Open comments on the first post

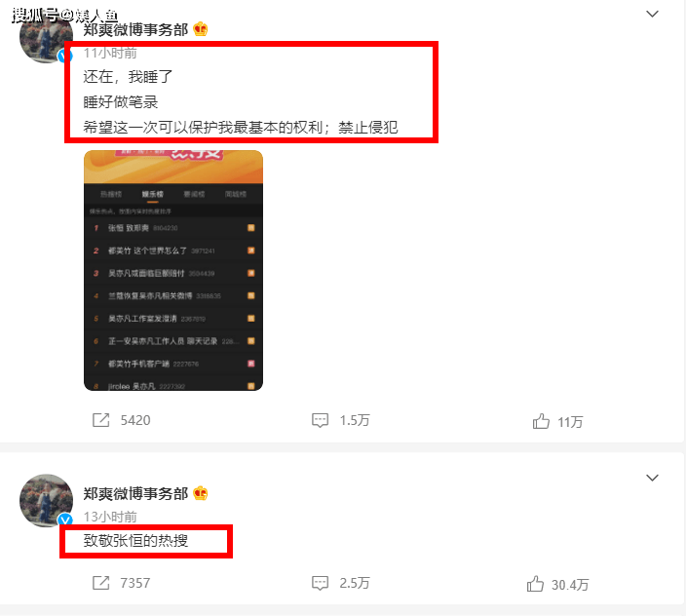coord(320,420)
